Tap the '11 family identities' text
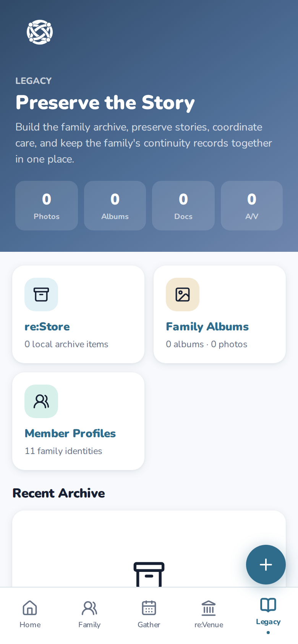Viewport: 298px width, 644px height. (63, 451)
